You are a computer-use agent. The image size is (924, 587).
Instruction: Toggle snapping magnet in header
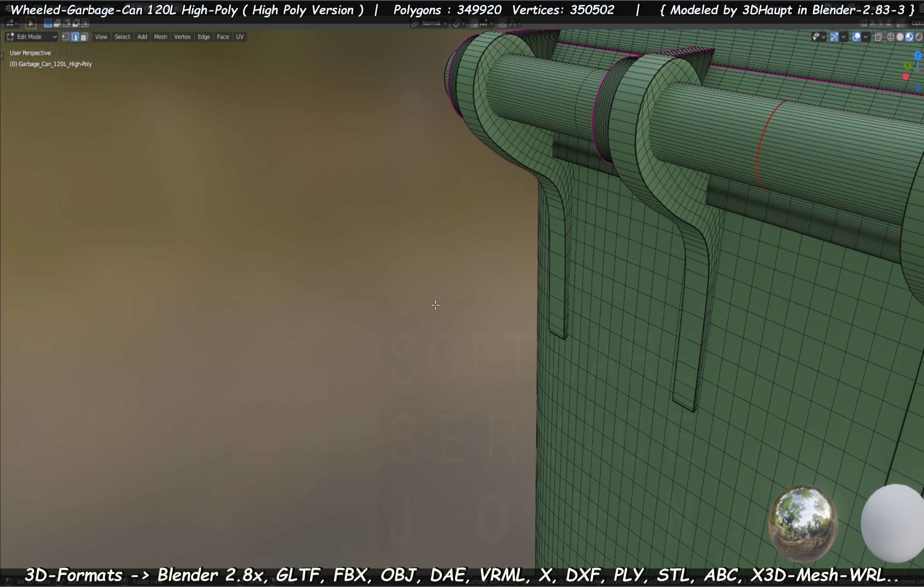pos(475,24)
